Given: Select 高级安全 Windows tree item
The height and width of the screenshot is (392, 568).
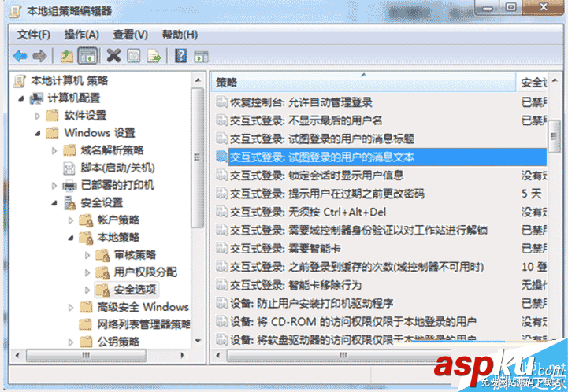Looking at the screenshot, I should (x=143, y=307).
